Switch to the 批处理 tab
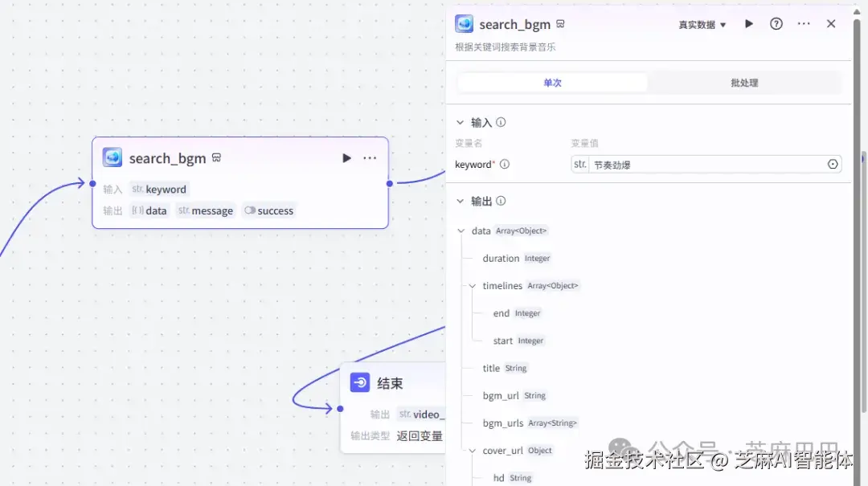The width and height of the screenshot is (868, 486). point(745,82)
